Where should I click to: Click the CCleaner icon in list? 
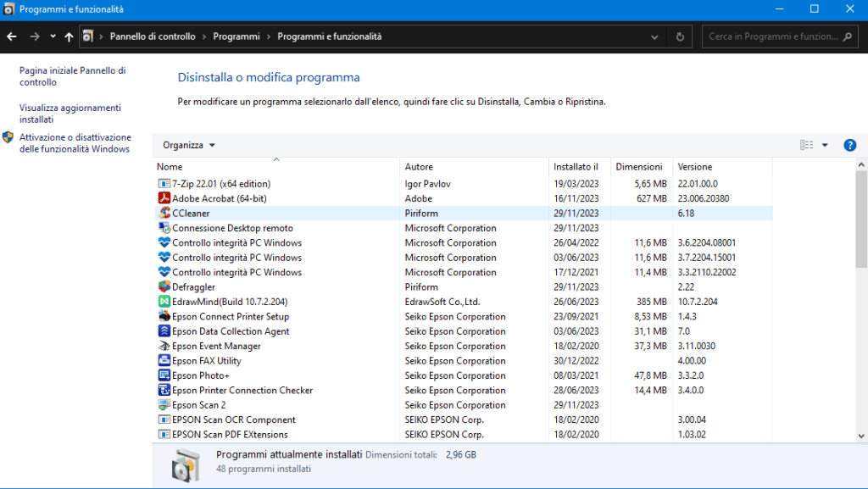(164, 214)
